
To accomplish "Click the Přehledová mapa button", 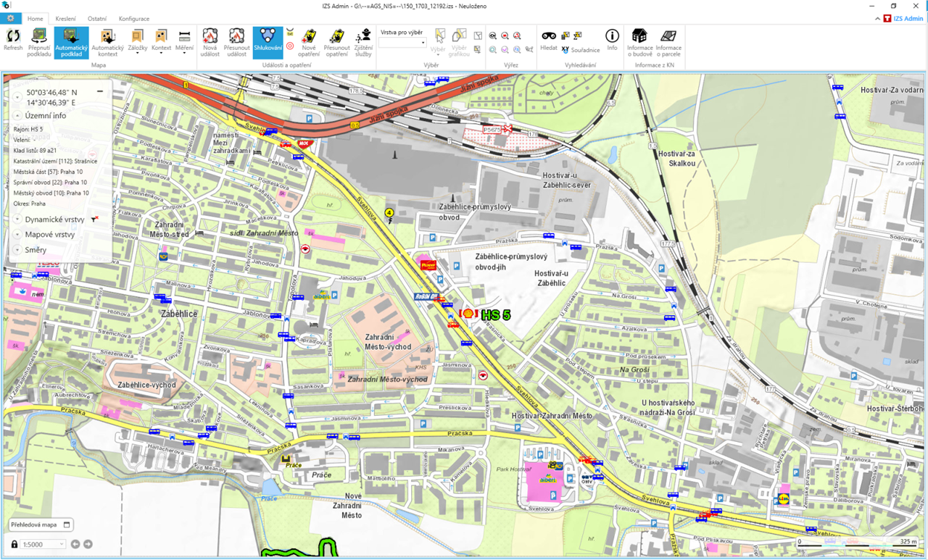I will coord(40,525).
